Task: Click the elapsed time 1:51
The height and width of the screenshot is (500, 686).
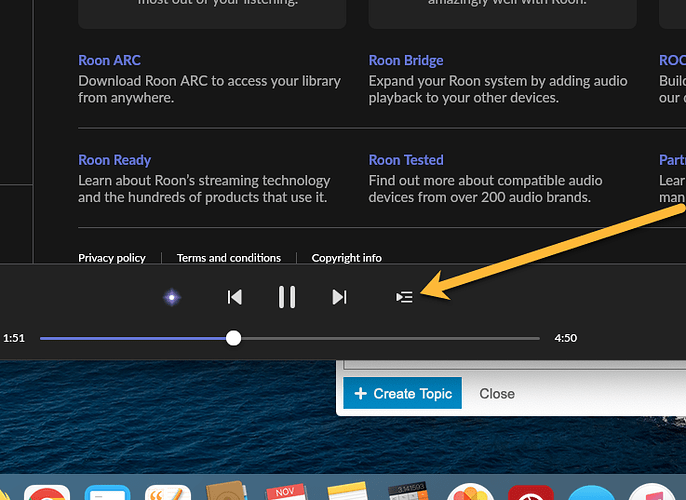Action: 14,338
